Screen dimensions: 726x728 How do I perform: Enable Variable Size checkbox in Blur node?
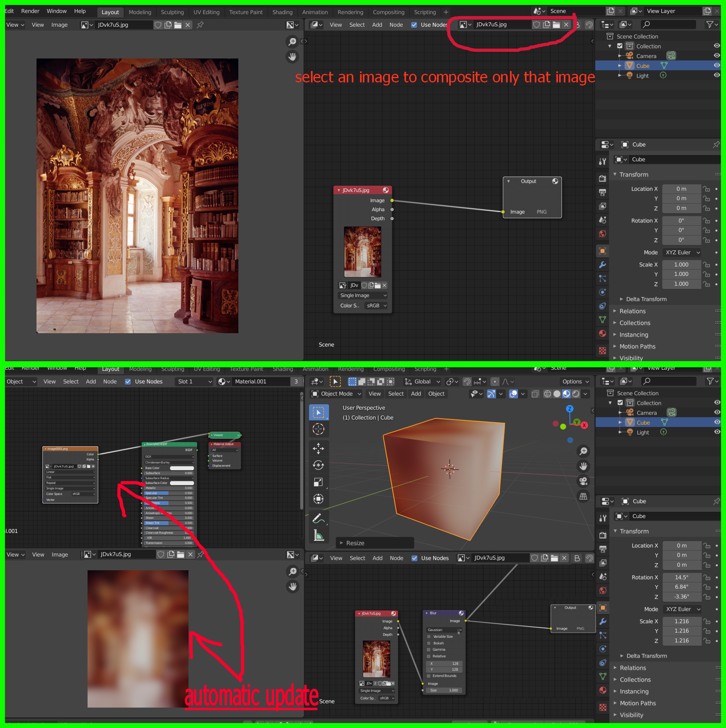click(429, 637)
